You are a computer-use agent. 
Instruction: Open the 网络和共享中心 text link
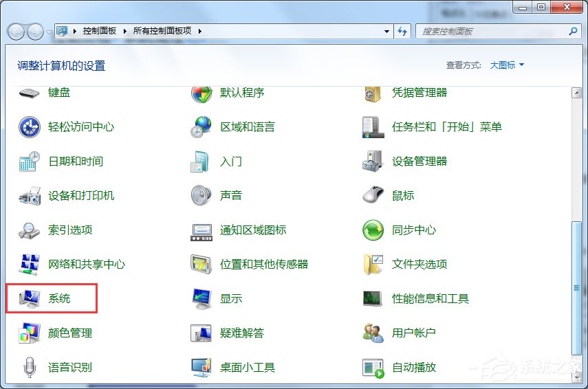[x=86, y=265]
